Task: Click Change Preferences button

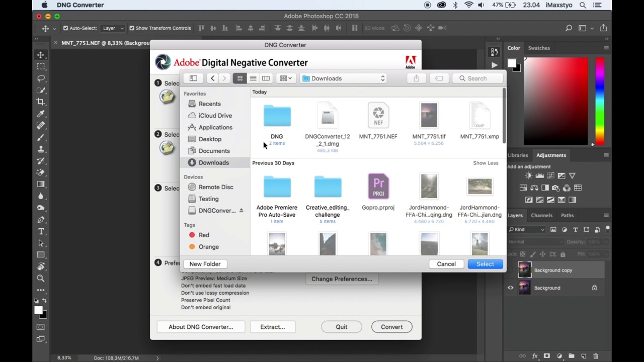Action: [342, 279]
